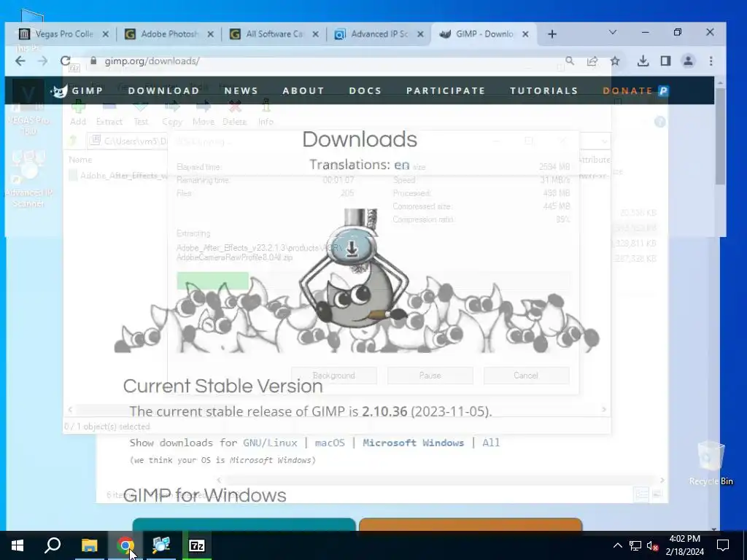Image resolution: width=747 pixels, height=560 pixels.
Task: Close the Advanced IP Sc tab
Action: click(420, 34)
